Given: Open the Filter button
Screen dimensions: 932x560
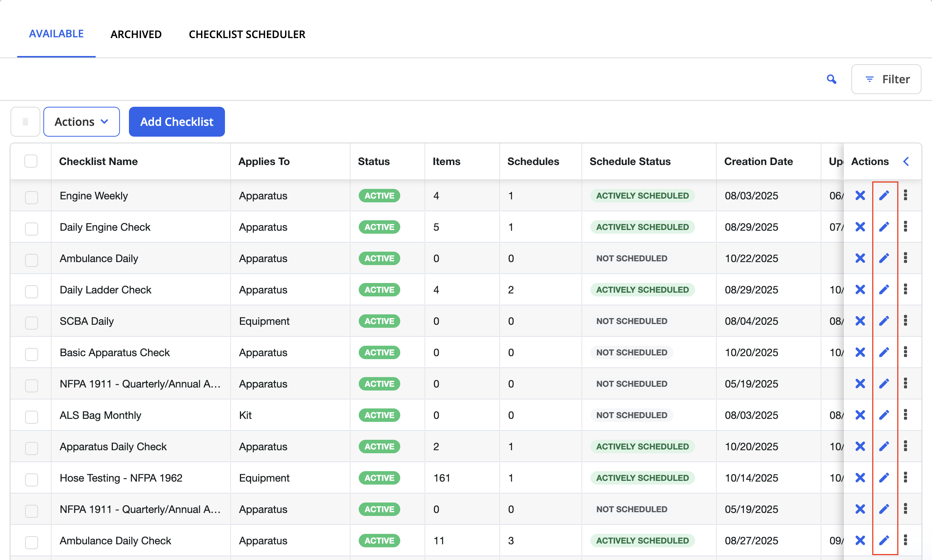Looking at the screenshot, I should (x=886, y=79).
